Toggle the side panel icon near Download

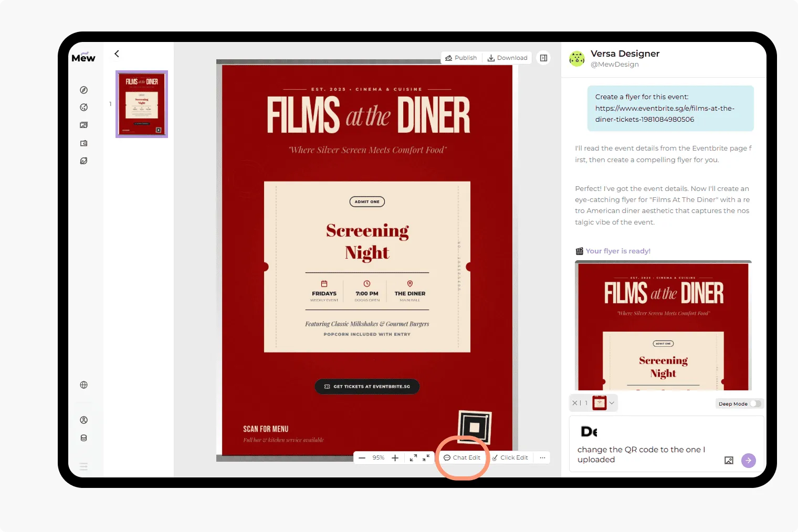(544, 58)
